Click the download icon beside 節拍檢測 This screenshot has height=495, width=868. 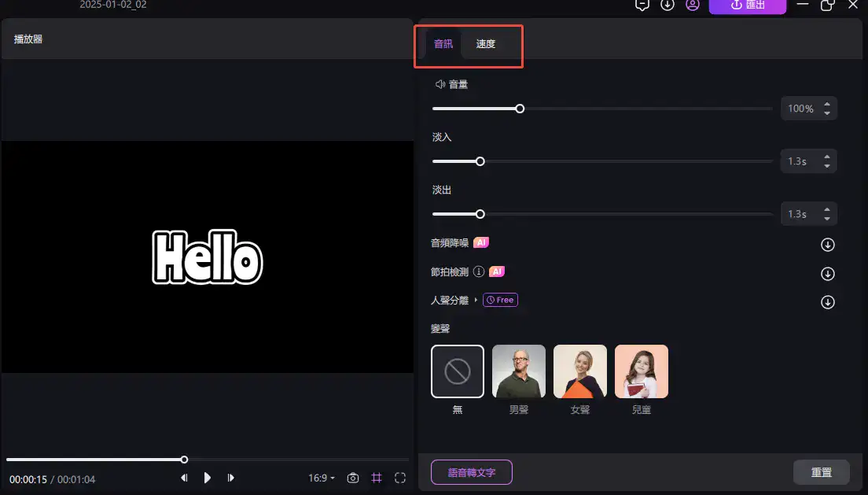(827, 274)
